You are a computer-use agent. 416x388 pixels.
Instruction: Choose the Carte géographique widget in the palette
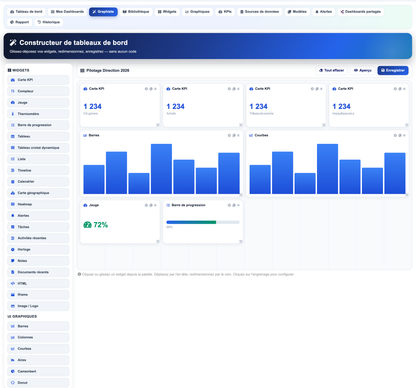tap(38, 193)
